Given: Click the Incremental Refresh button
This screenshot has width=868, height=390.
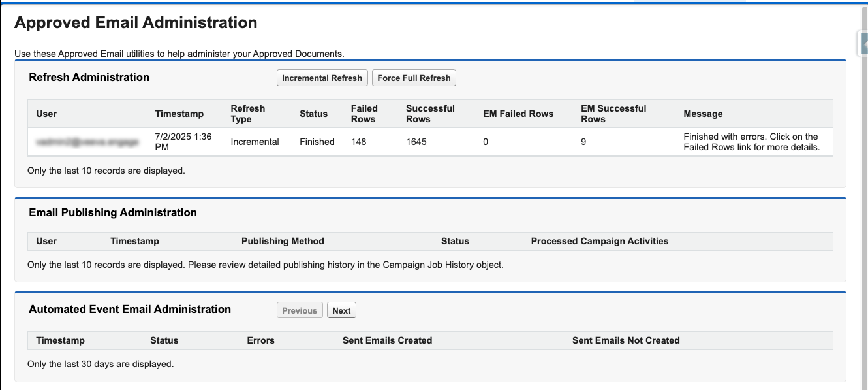Looking at the screenshot, I should tap(322, 78).
